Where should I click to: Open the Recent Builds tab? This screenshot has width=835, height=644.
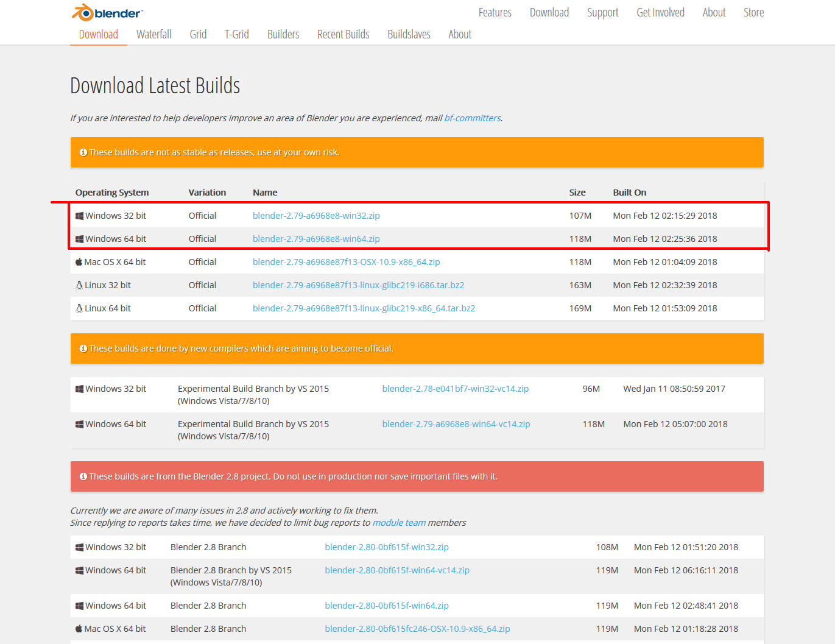[343, 34]
